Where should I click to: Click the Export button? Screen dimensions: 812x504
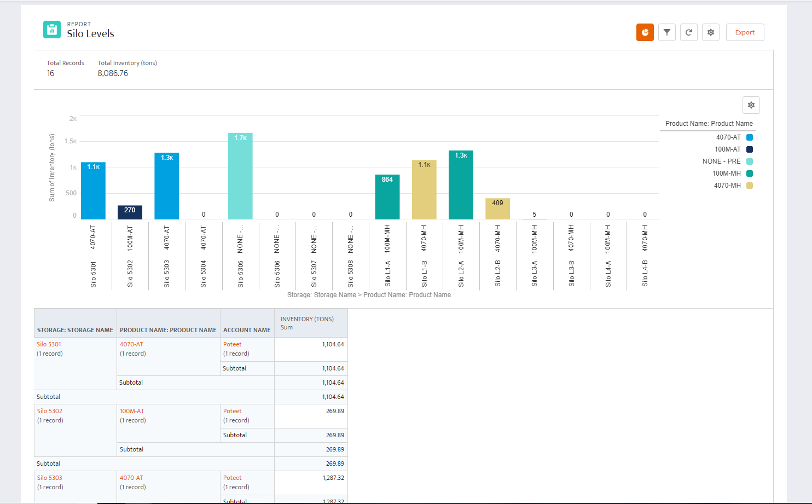pyautogui.click(x=745, y=32)
